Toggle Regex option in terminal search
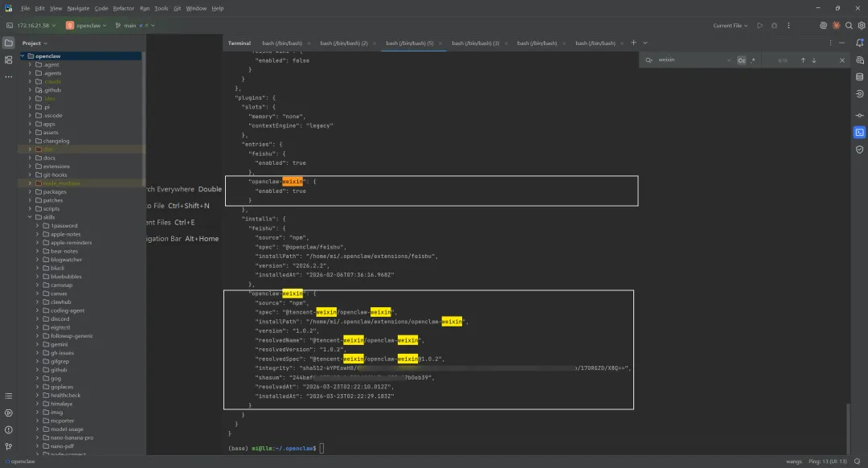Image resolution: width=868 pixels, height=468 pixels. (752, 60)
